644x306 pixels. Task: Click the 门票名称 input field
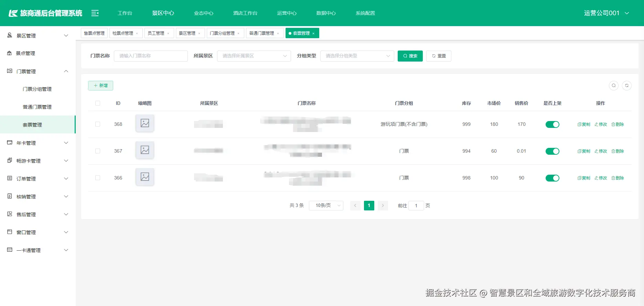pyautogui.click(x=151, y=56)
